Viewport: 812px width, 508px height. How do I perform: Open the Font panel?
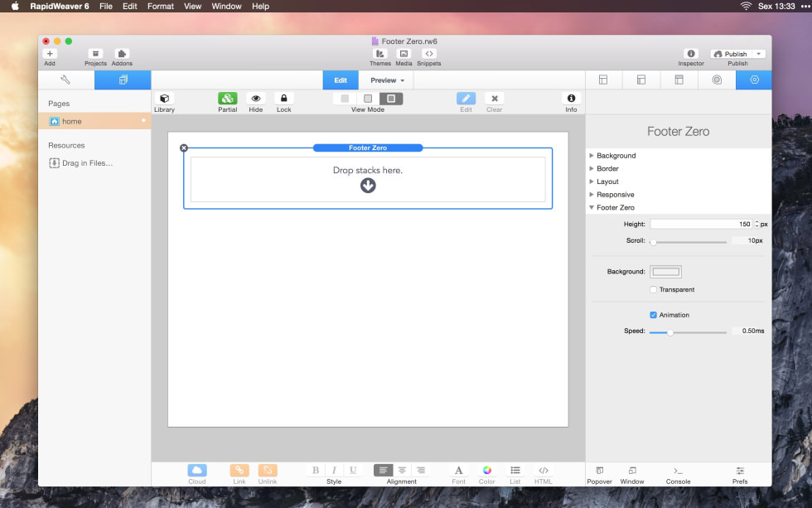458,470
